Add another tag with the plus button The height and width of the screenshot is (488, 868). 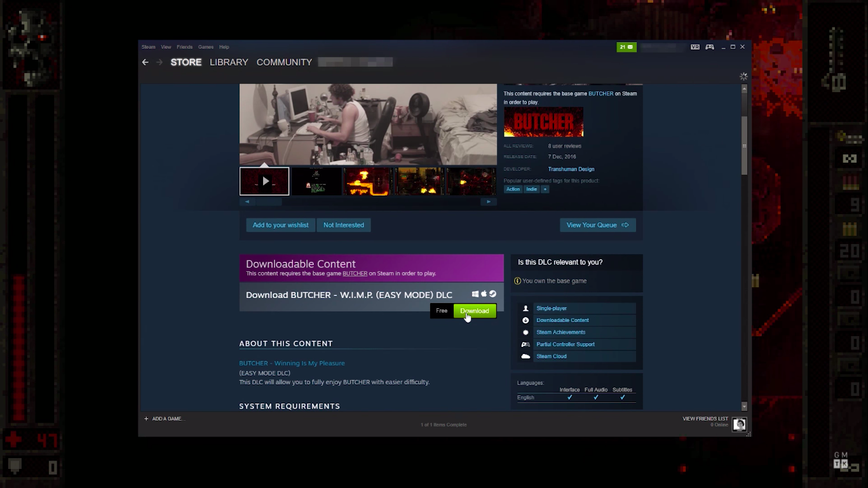coord(545,189)
